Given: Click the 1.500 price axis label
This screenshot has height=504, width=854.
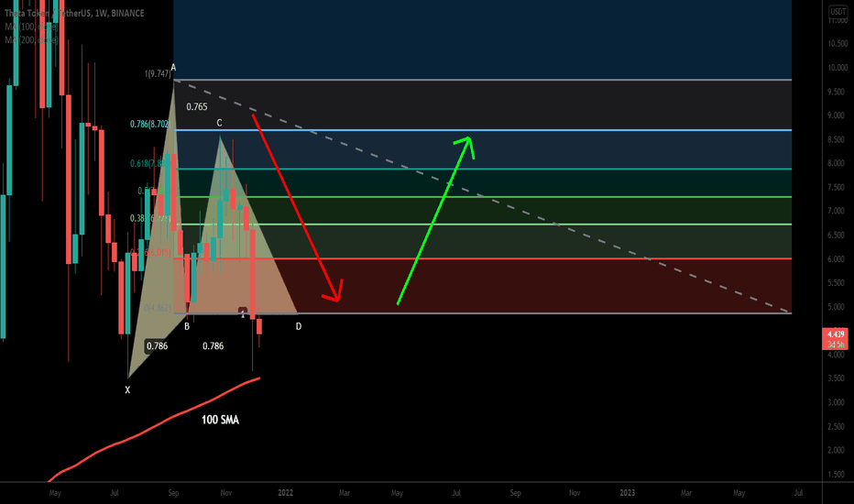Looking at the screenshot, I should tap(837, 474).
